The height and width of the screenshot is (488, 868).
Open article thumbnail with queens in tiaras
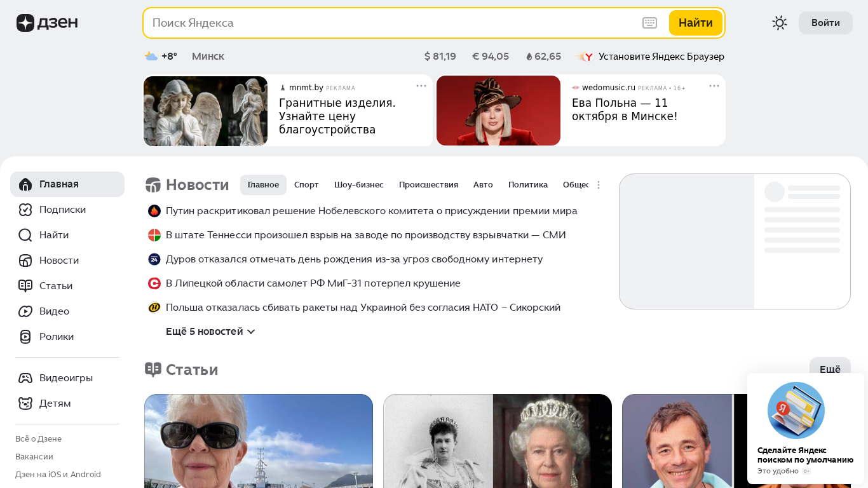pyautogui.click(x=498, y=441)
